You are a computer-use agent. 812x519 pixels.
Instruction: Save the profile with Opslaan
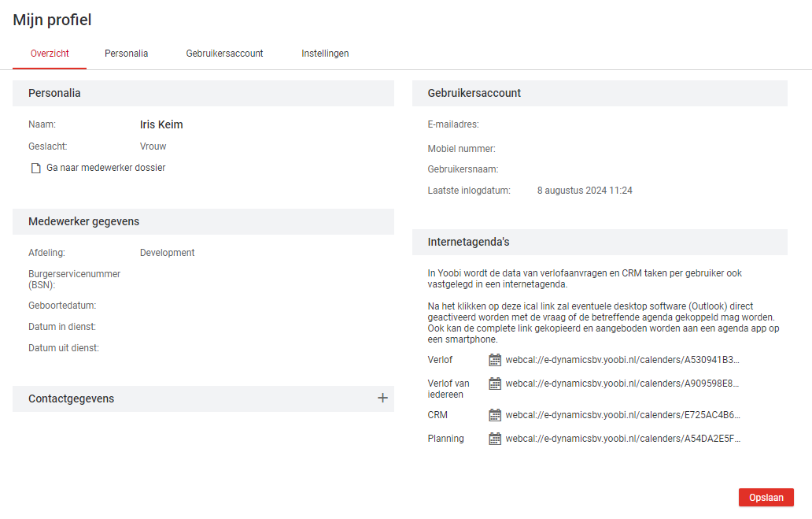coord(766,498)
